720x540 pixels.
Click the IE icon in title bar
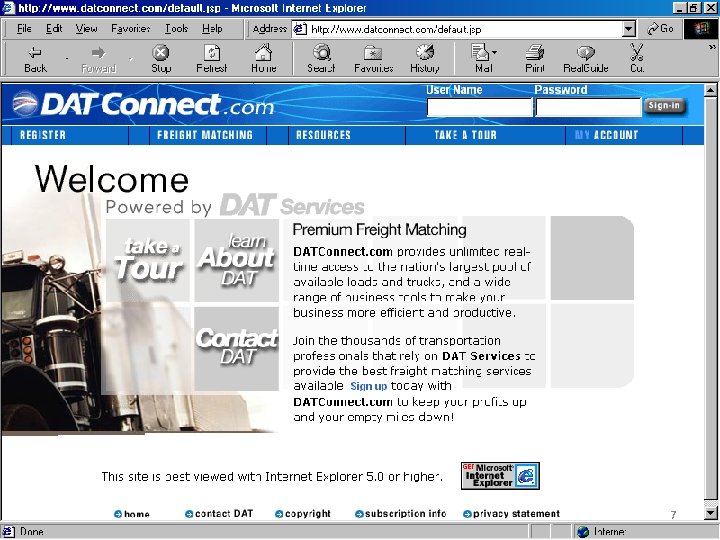tap(9, 8)
